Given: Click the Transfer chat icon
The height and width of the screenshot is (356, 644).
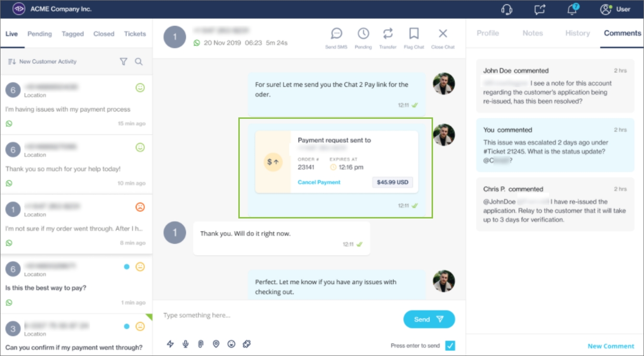Looking at the screenshot, I should click(388, 34).
